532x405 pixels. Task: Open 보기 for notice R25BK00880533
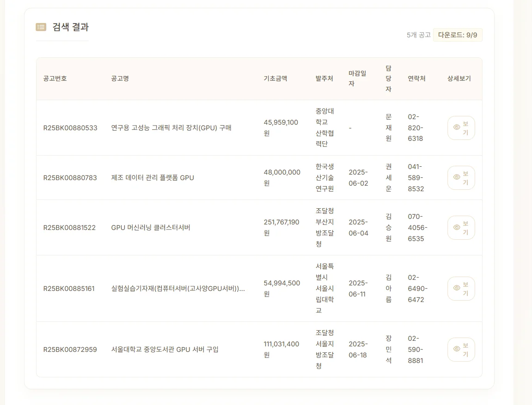(461, 128)
